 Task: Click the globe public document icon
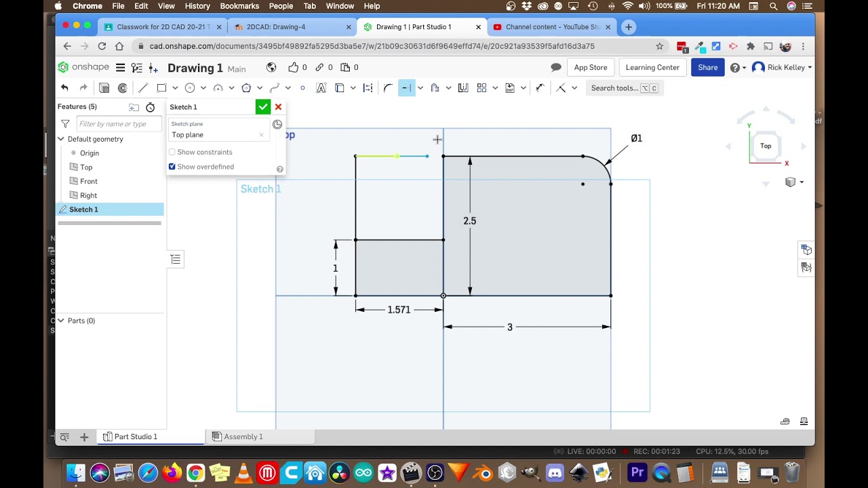pyautogui.click(x=271, y=67)
